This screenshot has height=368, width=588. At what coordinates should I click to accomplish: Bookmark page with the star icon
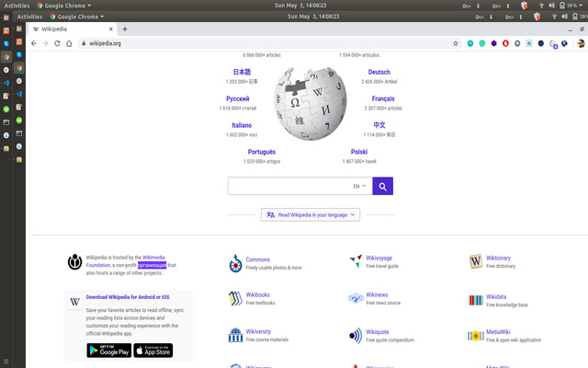coord(456,43)
